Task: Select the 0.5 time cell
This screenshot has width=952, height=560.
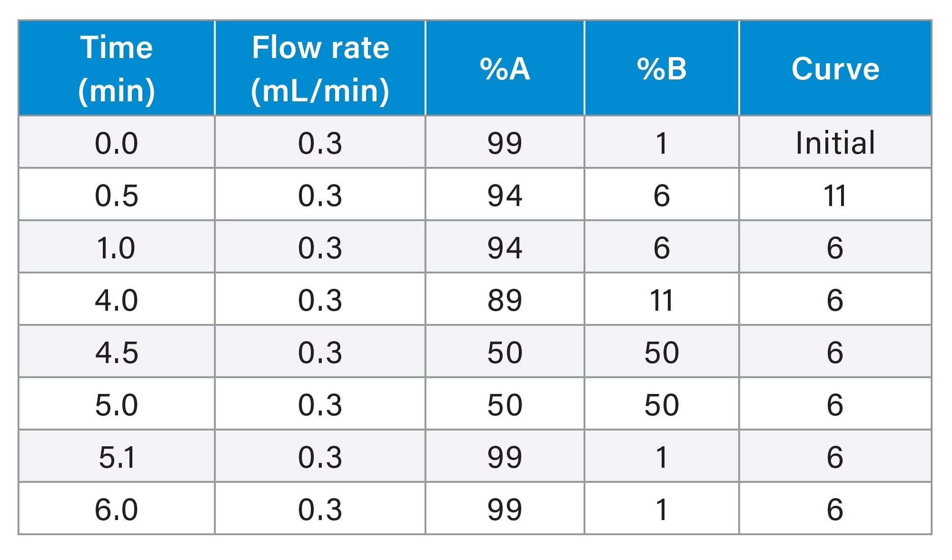Action: tap(117, 195)
